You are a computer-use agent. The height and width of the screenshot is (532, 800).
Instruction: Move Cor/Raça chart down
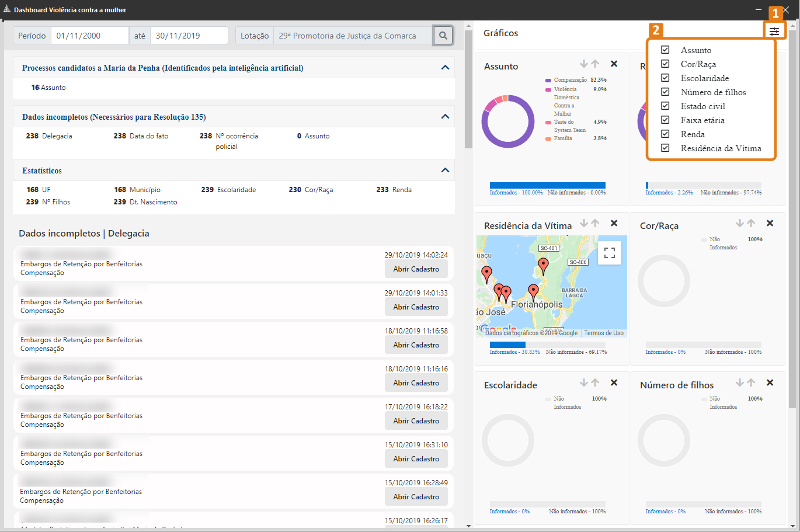[x=740, y=223]
